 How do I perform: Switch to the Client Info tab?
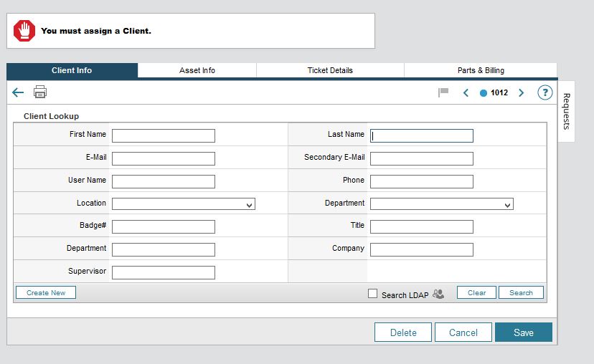pos(72,70)
